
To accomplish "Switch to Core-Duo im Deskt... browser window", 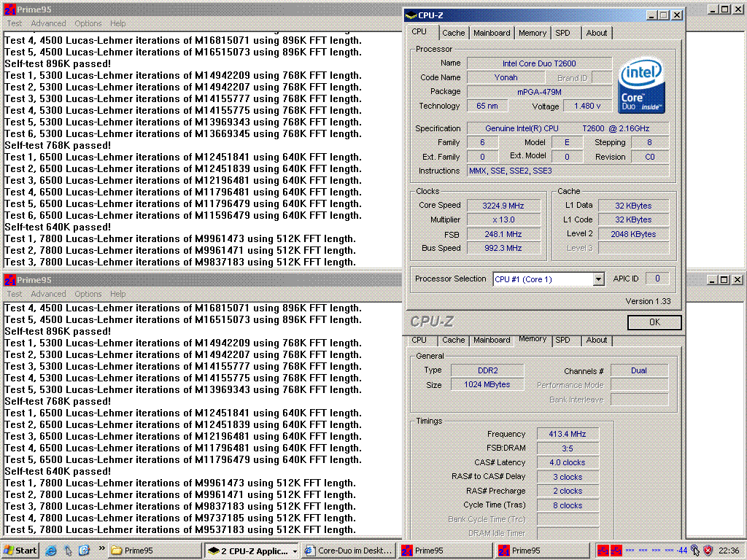I will pos(349,551).
